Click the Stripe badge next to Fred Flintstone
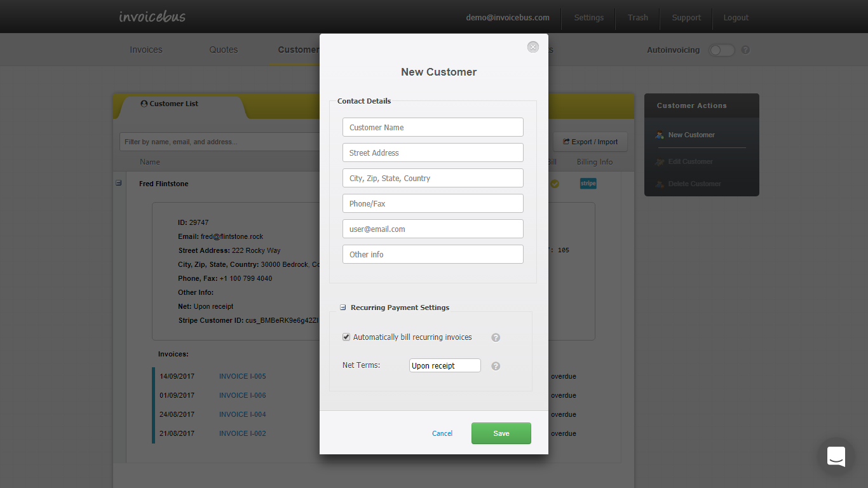 click(588, 183)
